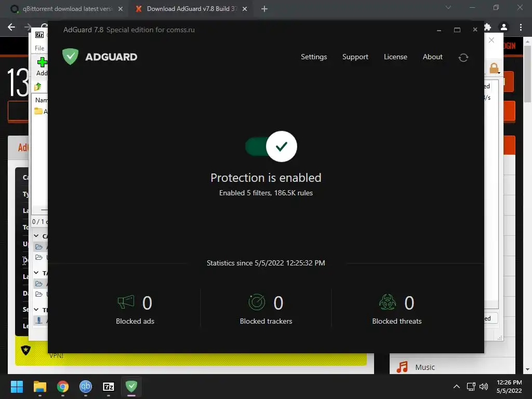Click the AdGuard taskbar icon
This screenshot has height=399, width=532.
(x=131, y=387)
